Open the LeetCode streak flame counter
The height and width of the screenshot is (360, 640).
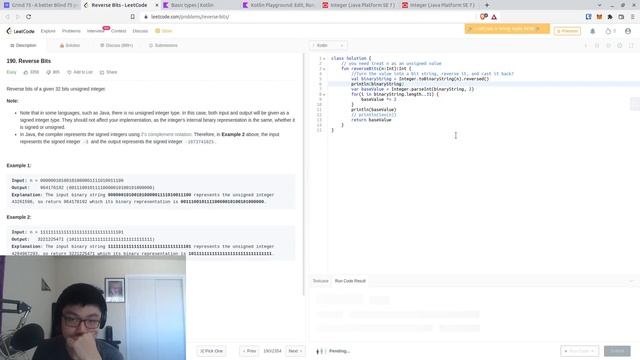(610, 31)
